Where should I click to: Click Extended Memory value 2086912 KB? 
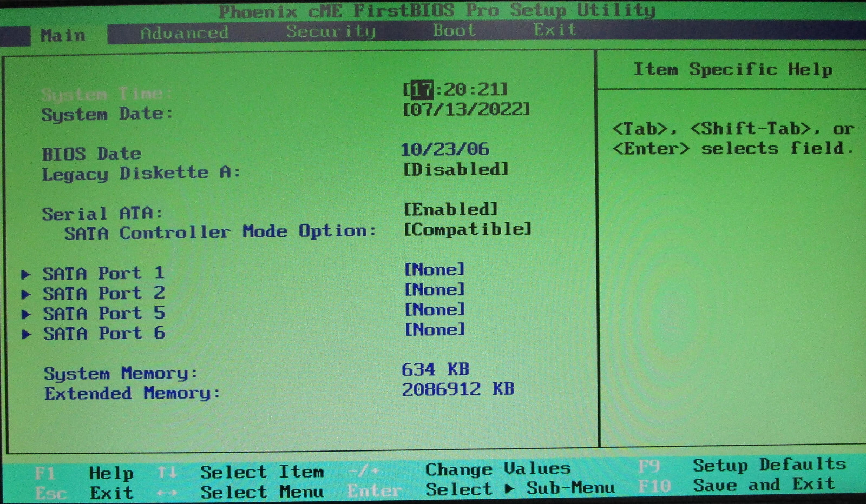458,389
